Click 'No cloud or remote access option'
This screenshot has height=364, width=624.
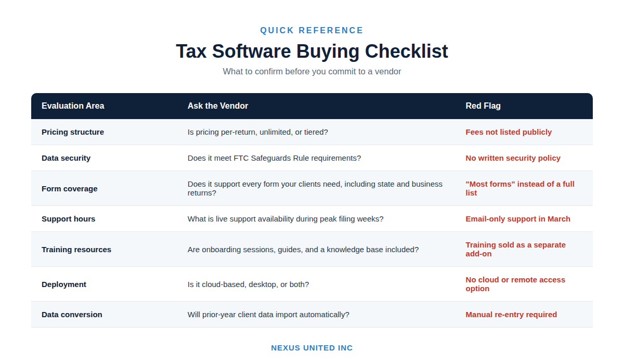[515, 284]
